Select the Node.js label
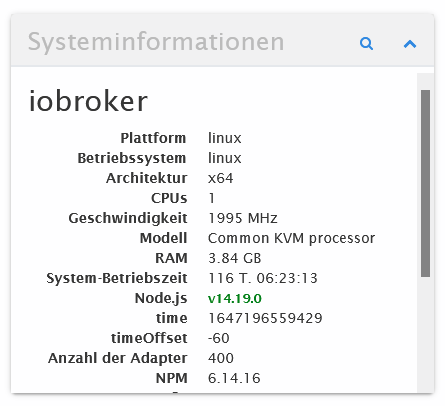 (161, 299)
